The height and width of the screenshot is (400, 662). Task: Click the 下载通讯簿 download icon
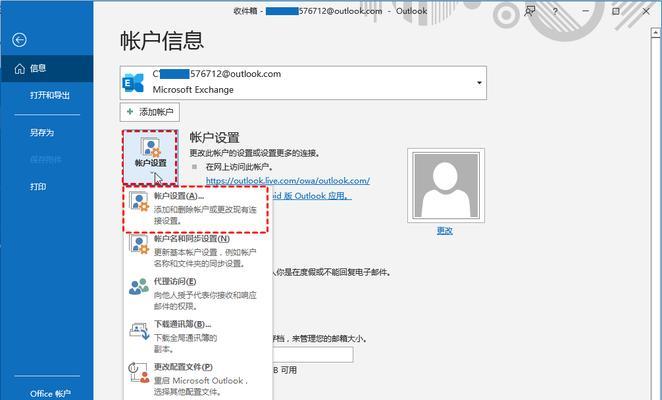point(139,331)
